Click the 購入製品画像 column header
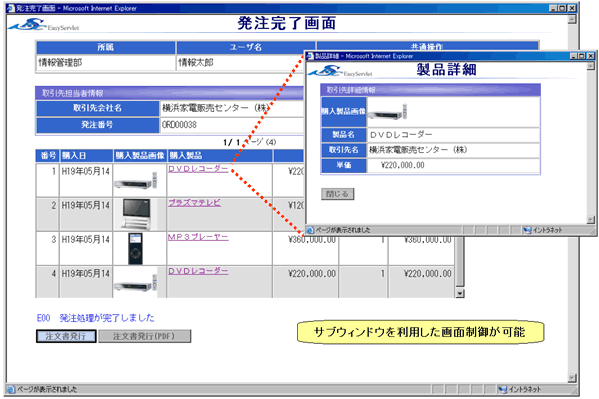Image resolution: width=599 pixels, height=399 pixels. click(x=140, y=156)
